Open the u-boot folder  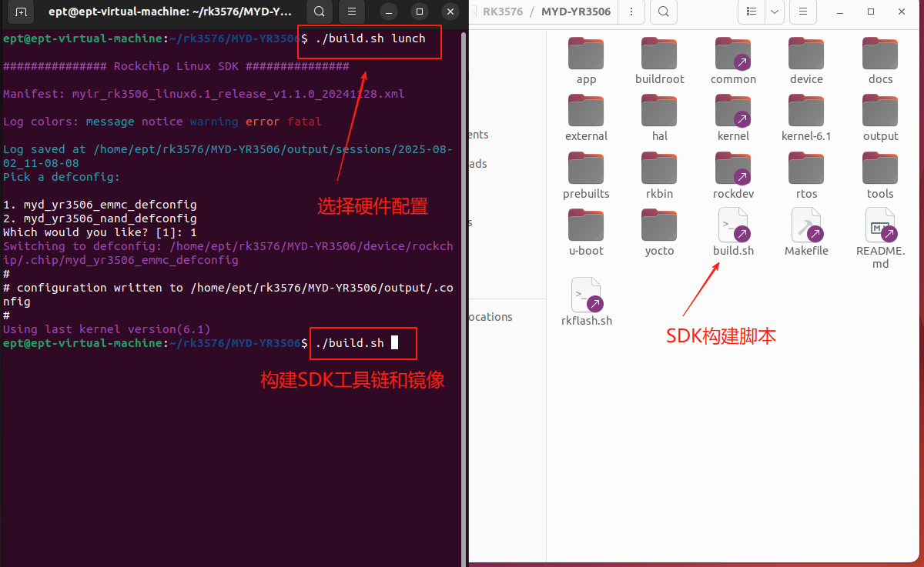586,232
